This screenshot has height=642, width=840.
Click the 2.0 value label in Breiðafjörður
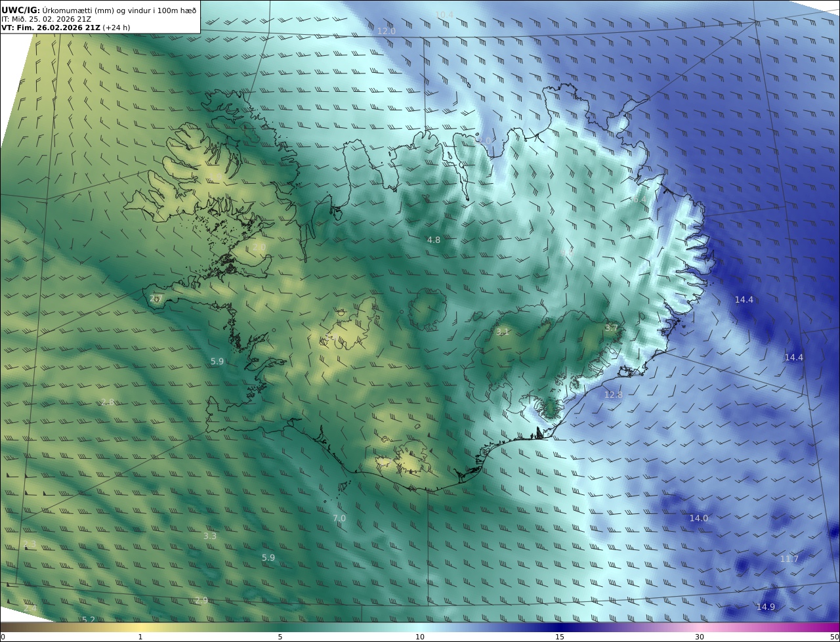tap(259, 248)
